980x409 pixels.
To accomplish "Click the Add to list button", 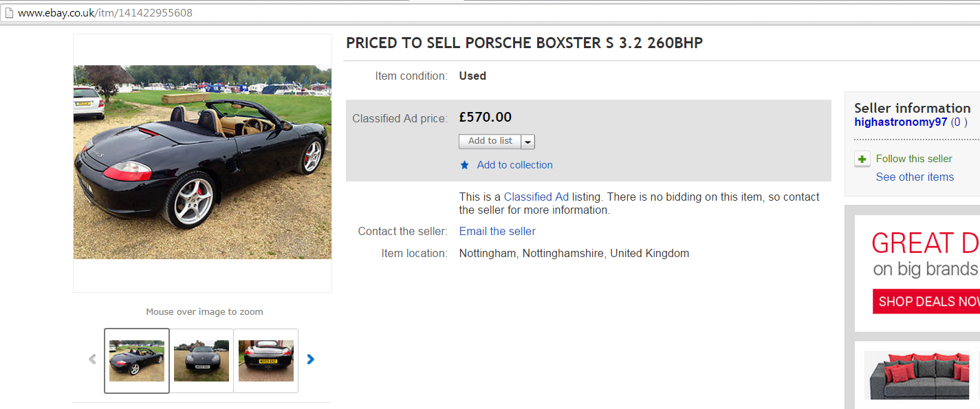I will point(490,141).
